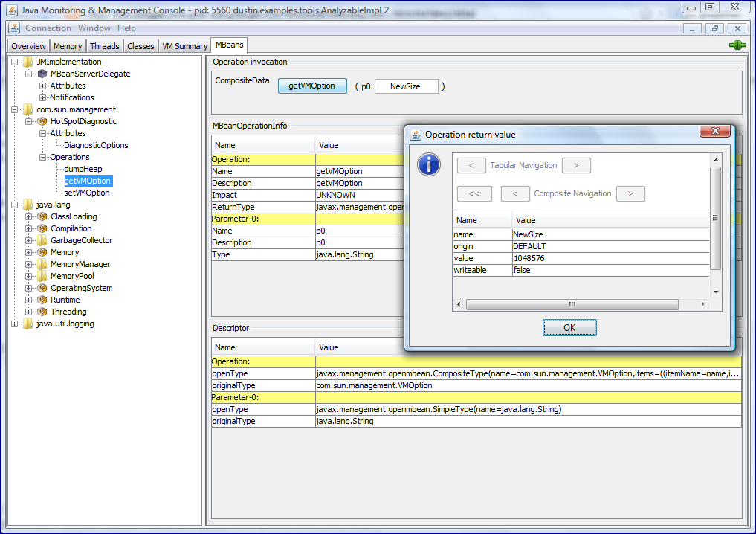Switch to the Memory tab
756x534 pixels.
68,46
